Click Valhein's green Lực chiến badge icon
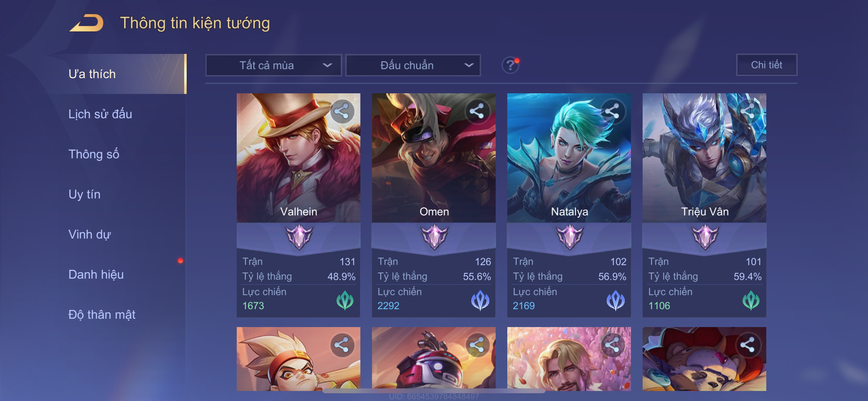This screenshot has width=868, height=401. (x=345, y=300)
